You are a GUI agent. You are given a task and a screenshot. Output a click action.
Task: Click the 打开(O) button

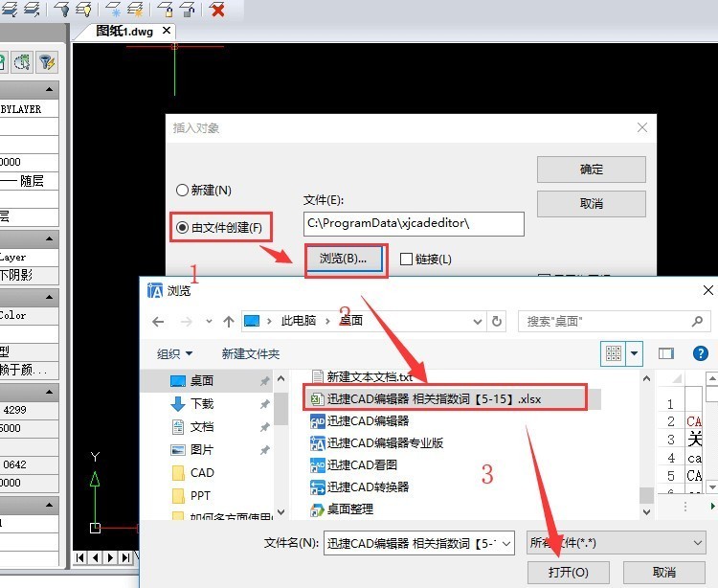569,573
